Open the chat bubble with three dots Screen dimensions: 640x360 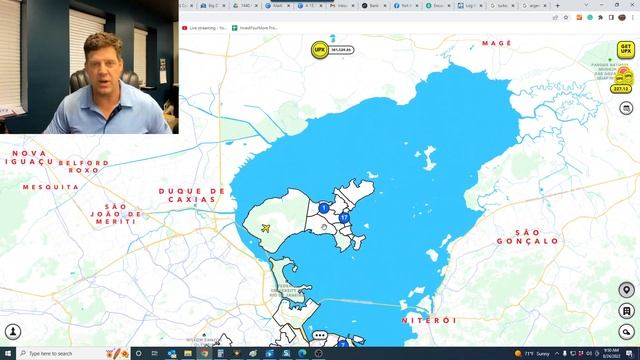click(x=320, y=336)
